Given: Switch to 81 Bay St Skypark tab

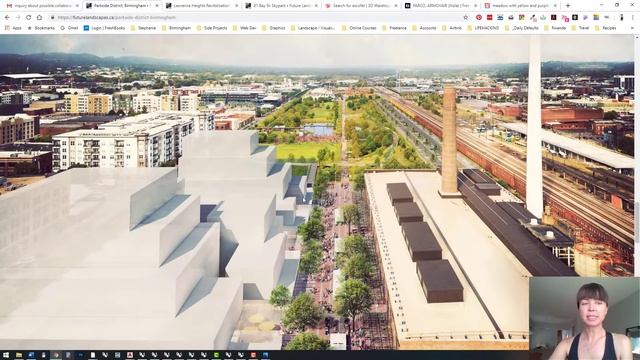Looking at the screenshot, I should [x=281, y=6].
